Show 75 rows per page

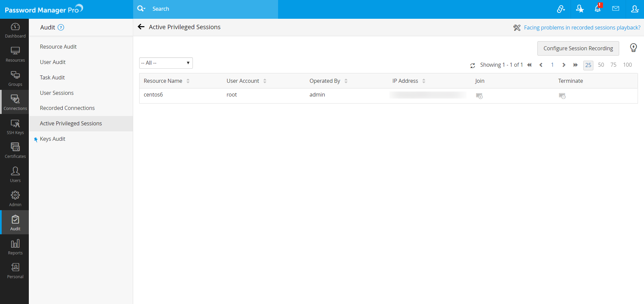(613, 65)
